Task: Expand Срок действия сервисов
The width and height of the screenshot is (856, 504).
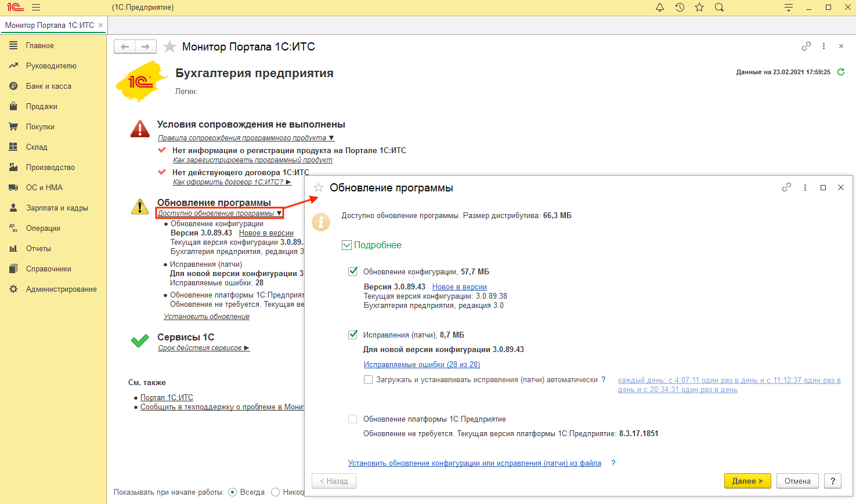Action: tap(204, 348)
